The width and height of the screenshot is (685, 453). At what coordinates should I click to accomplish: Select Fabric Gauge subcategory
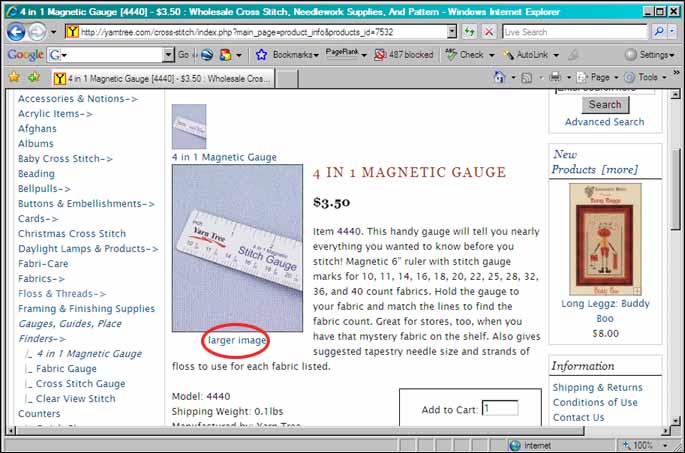click(66, 369)
